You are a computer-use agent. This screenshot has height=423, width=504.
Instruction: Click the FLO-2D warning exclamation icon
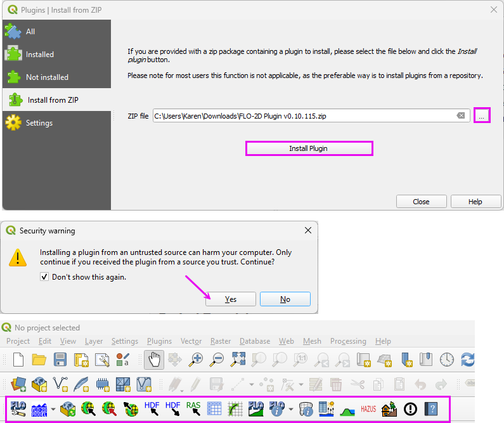[x=410, y=409]
